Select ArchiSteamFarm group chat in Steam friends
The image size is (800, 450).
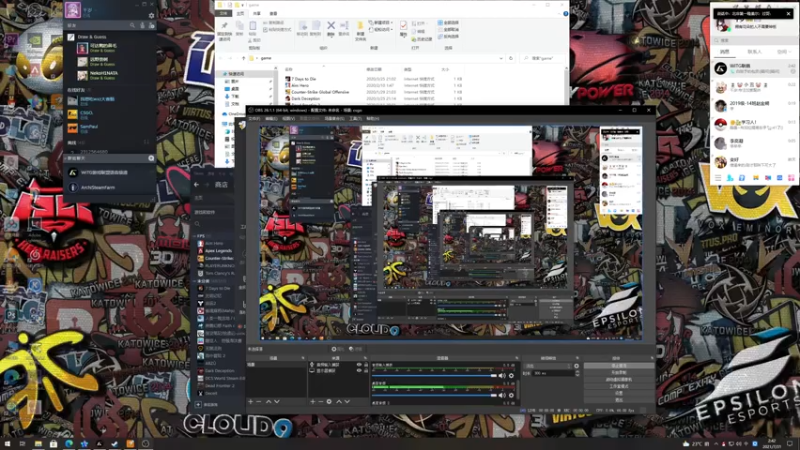pos(97,187)
